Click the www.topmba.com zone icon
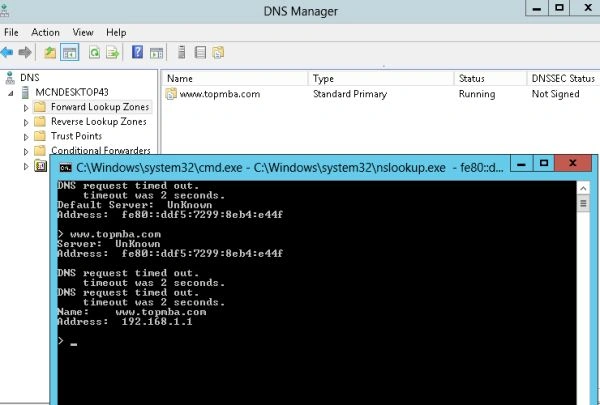This screenshot has width=600, height=405. tap(171, 94)
